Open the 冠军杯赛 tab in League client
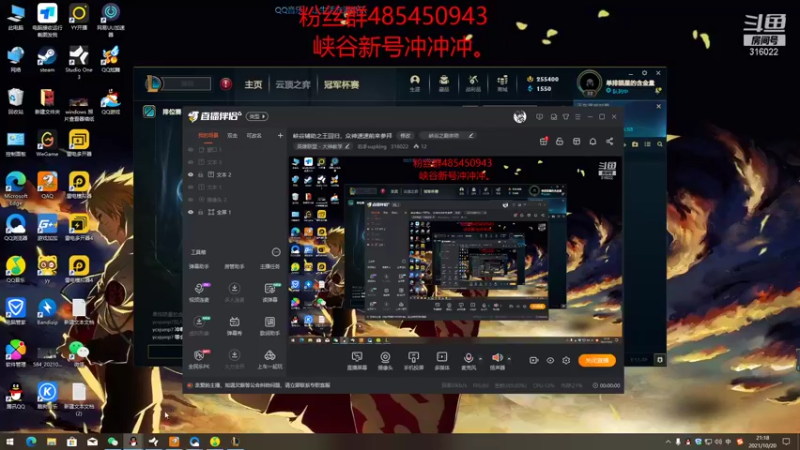800x450 pixels. (341, 85)
